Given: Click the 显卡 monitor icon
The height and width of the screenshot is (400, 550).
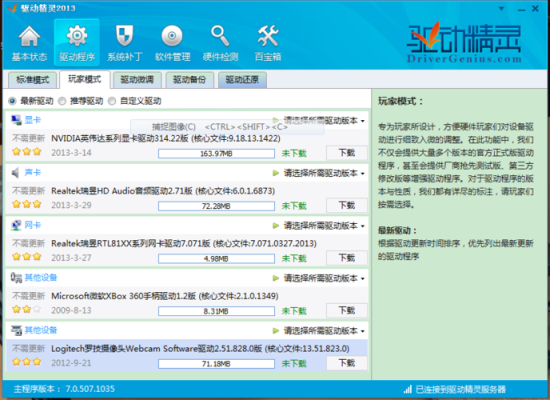Looking at the screenshot, I should (16, 120).
